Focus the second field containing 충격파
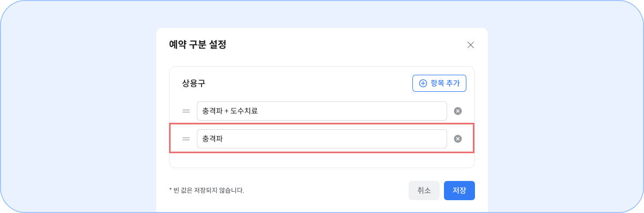Screen dimensions: 644x213 click(322, 139)
